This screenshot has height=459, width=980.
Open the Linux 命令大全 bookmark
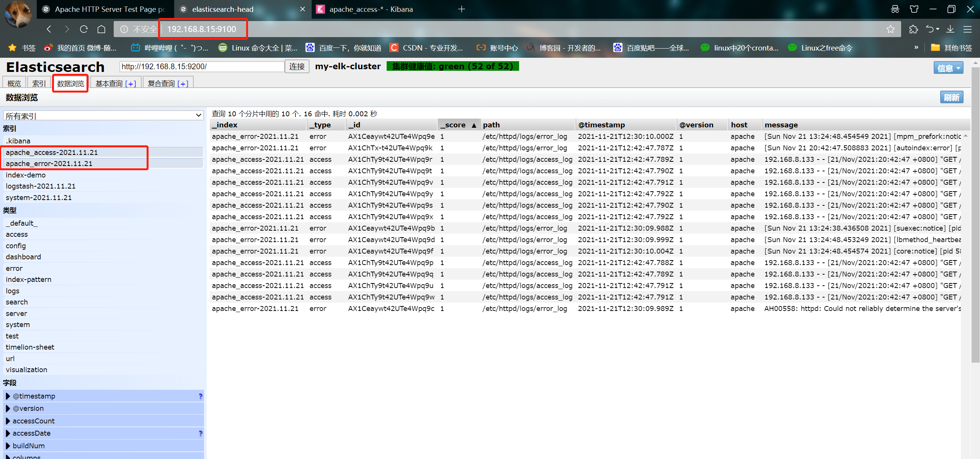click(x=258, y=48)
